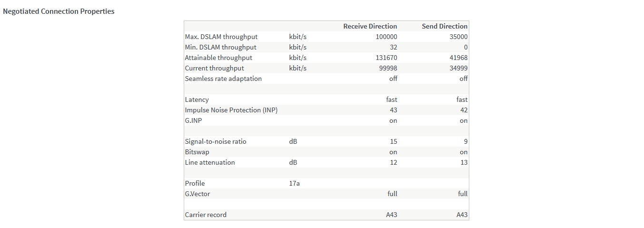Click the 100000 max receive throughput value
Viewport: 644px width, 228px height.
[386, 37]
